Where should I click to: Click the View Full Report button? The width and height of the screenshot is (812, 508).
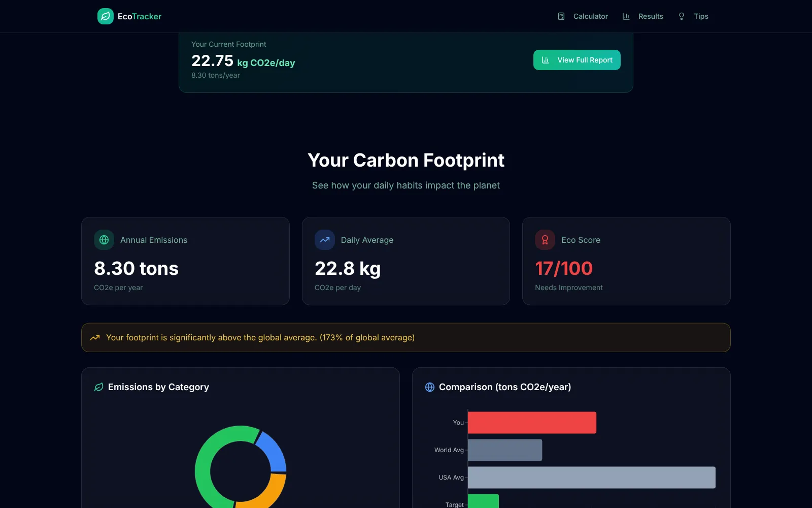point(577,60)
